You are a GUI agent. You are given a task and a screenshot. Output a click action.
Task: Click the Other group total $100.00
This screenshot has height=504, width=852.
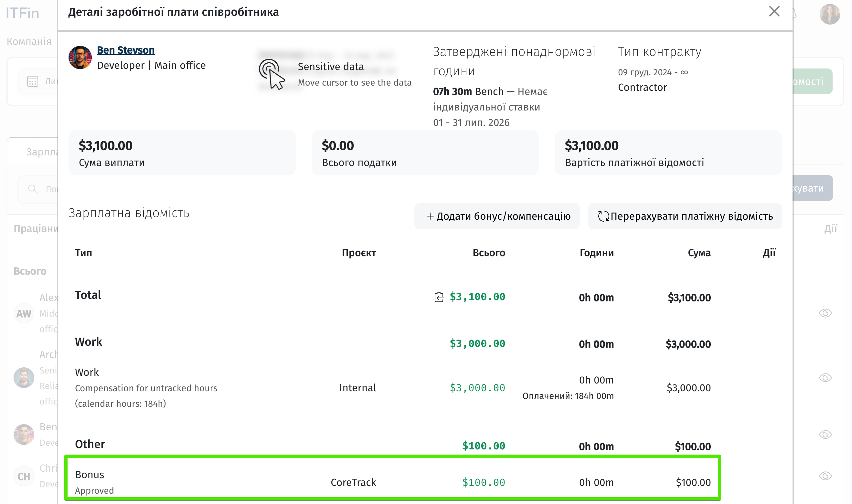(x=484, y=446)
